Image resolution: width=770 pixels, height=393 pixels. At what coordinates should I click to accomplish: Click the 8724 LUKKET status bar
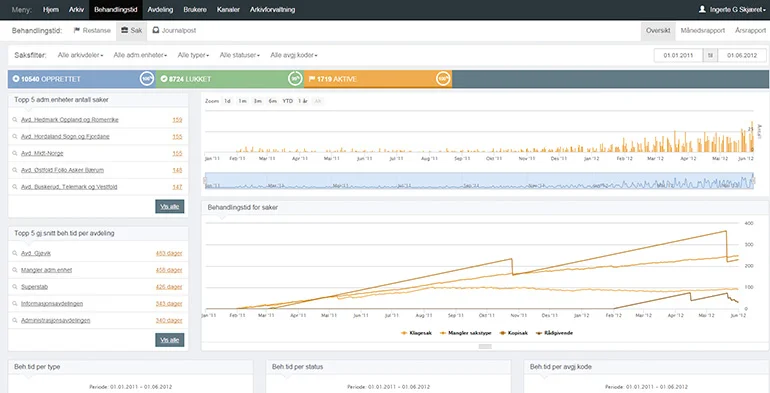230,79
